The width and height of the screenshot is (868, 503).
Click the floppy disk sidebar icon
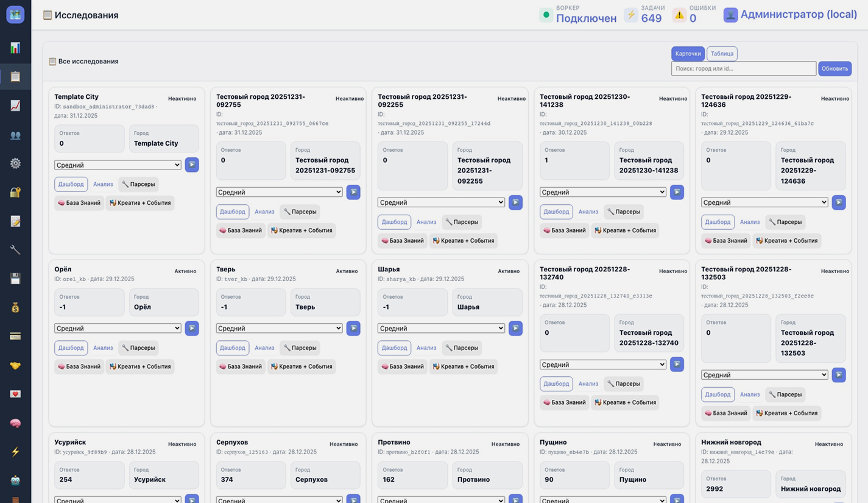pyautogui.click(x=15, y=279)
